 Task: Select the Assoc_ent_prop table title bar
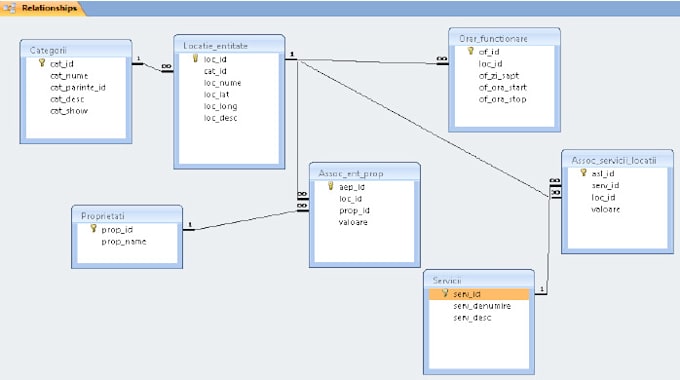click(365, 173)
